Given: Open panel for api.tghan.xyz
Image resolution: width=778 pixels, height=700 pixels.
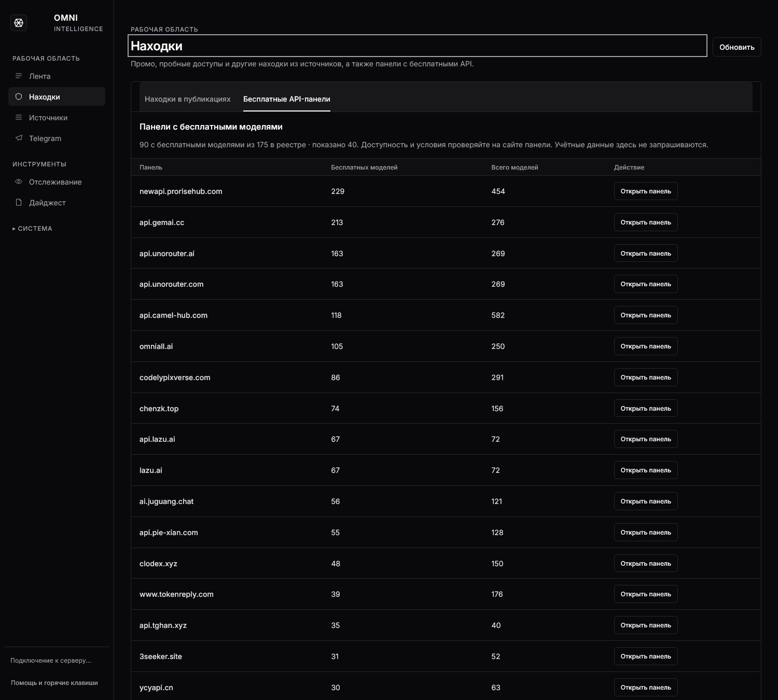Looking at the screenshot, I should click(x=646, y=625).
